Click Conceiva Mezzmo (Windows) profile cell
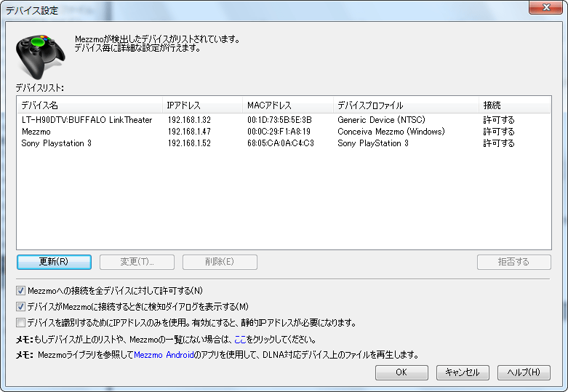This screenshot has height=392, width=568. tap(391, 132)
